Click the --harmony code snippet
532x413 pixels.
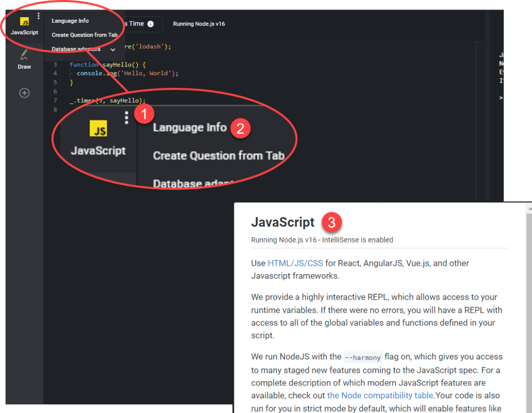(x=363, y=357)
